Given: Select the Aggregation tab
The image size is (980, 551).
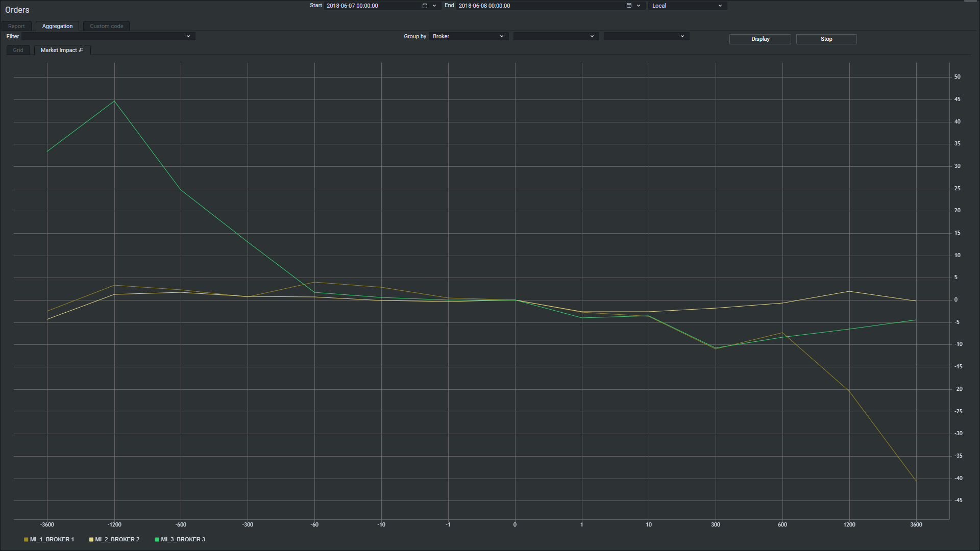Looking at the screenshot, I should pos(57,26).
